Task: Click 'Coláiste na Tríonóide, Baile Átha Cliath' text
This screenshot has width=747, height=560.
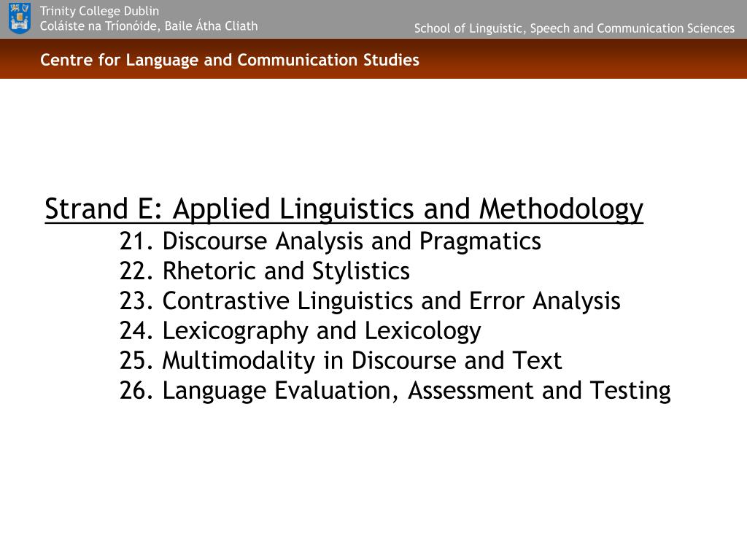Action: [x=149, y=26]
